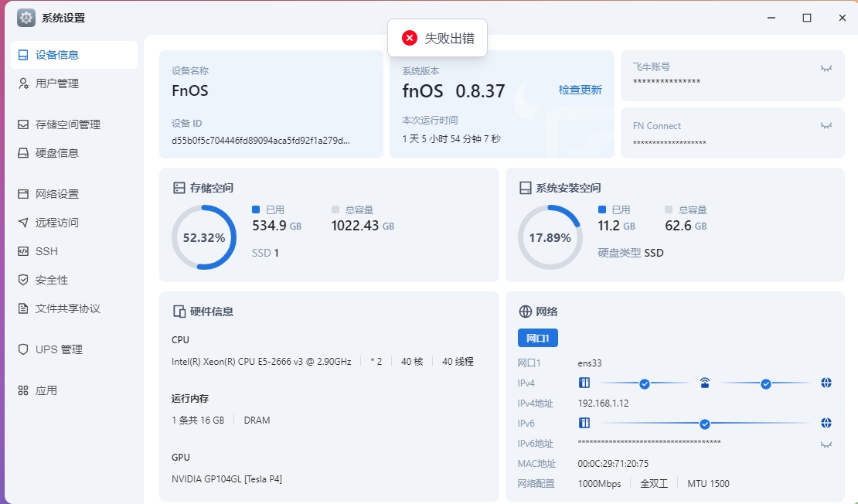Viewport: 858px width, 504px height.
Task: Click the version text fnOS 0.8.37
Action: pos(454,91)
